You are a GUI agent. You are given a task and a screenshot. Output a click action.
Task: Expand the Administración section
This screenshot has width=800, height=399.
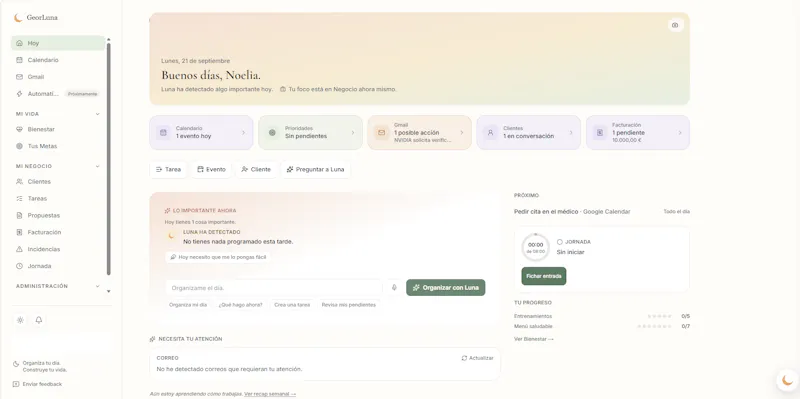pos(97,286)
